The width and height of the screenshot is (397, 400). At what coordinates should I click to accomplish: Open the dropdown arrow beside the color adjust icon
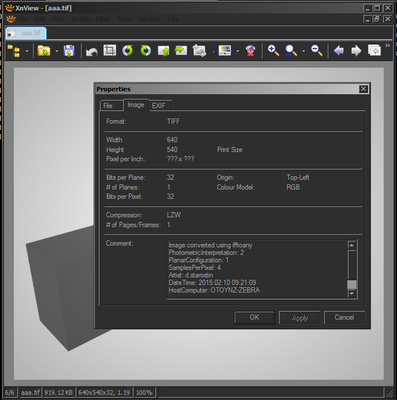[x=238, y=51]
